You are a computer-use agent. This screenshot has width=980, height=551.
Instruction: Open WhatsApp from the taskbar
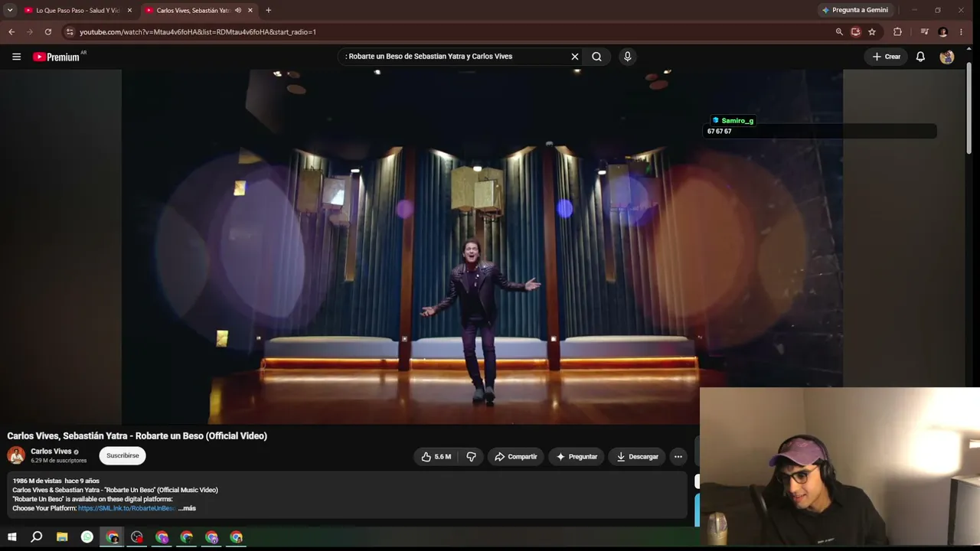coord(87,537)
